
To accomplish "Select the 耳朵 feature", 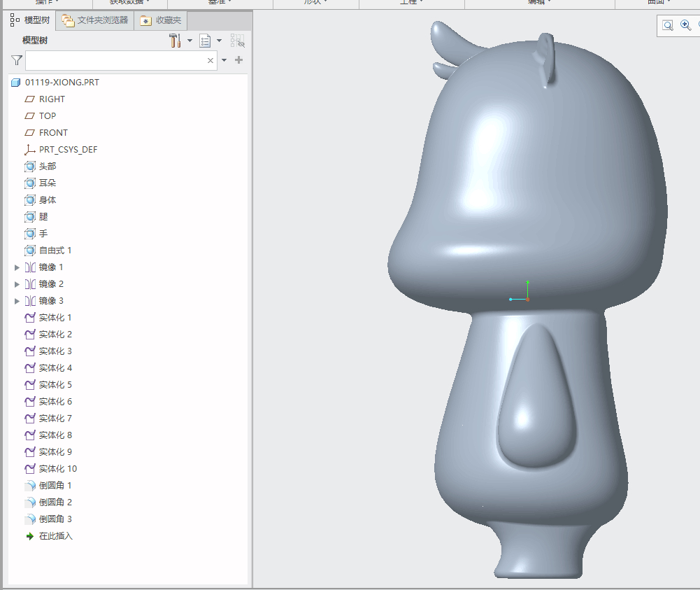I will [40, 183].
